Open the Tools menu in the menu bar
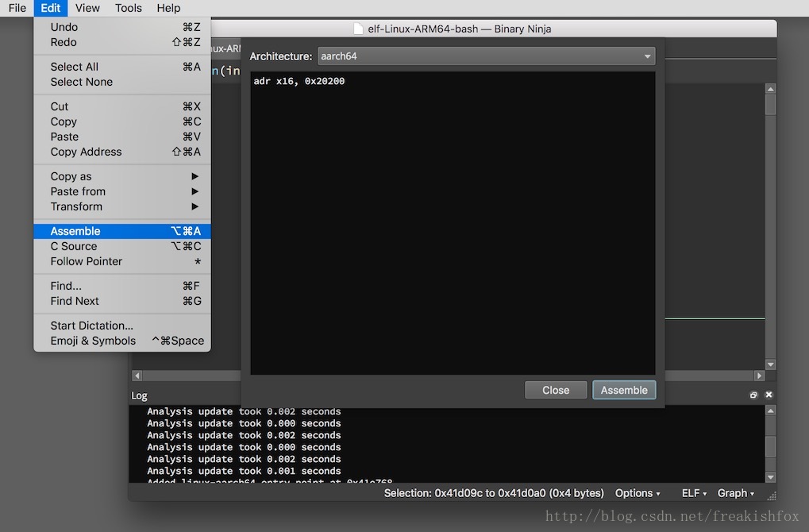Viewport: 809px width, 532px height. pos(128,8)
